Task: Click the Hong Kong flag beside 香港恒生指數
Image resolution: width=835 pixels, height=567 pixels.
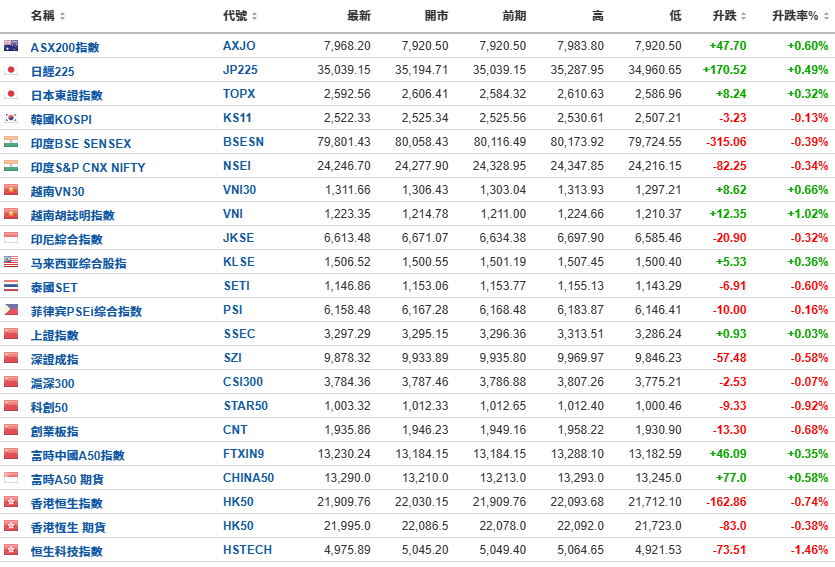Action: click(11, 502)
